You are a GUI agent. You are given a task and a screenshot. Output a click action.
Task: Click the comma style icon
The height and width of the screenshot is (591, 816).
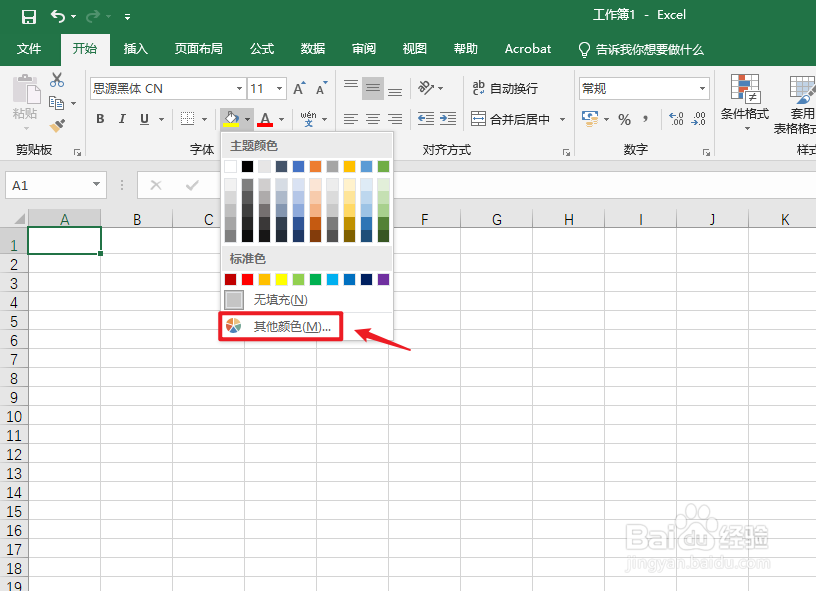pyautogui.click(x=645, y=119)
